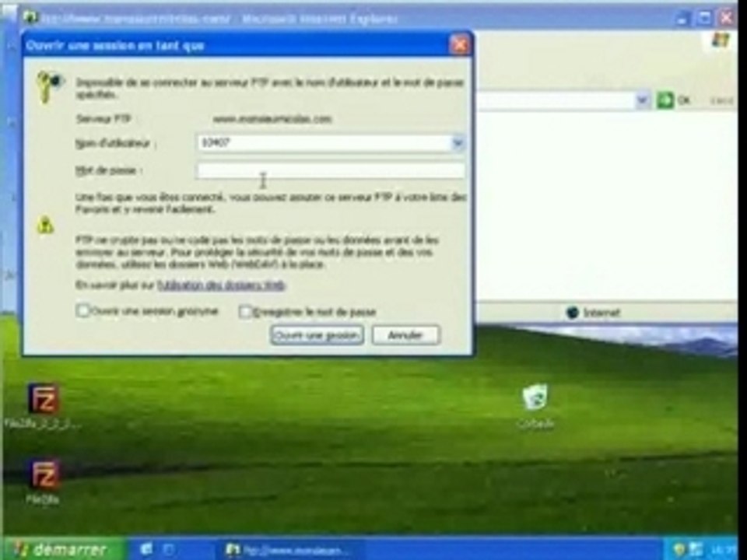Minimize the Internet Explorer window
747x560 pixels.
click(x=682, y=19)
